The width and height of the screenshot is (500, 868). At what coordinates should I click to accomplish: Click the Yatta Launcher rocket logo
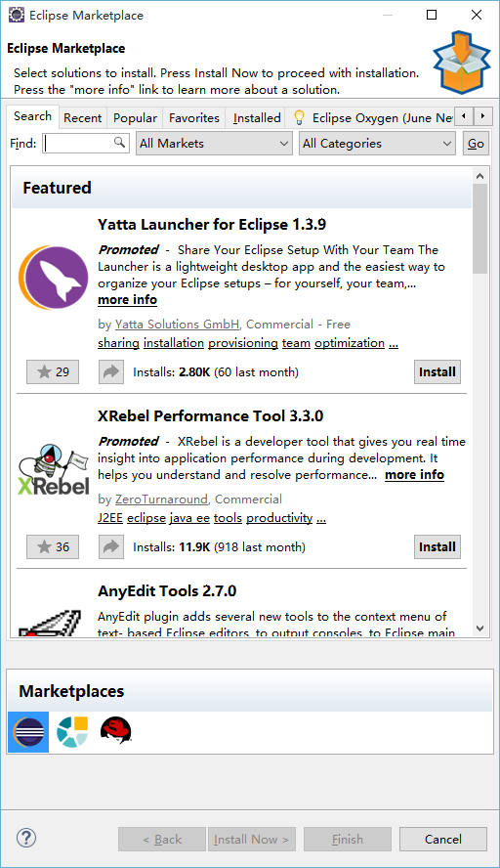[x=54, y=278]
